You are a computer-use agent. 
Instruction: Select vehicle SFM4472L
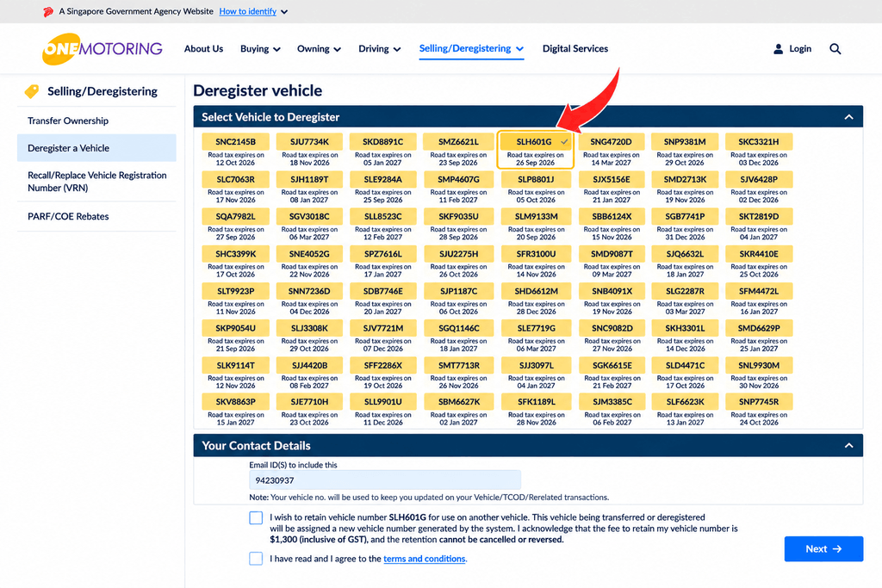click(x=759, y=291)
